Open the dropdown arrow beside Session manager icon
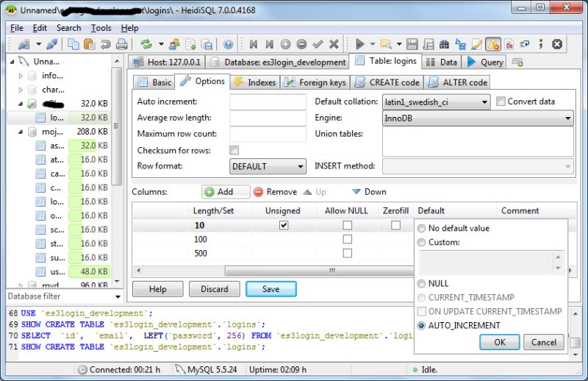The image size is (588, 381). (39, 44)
